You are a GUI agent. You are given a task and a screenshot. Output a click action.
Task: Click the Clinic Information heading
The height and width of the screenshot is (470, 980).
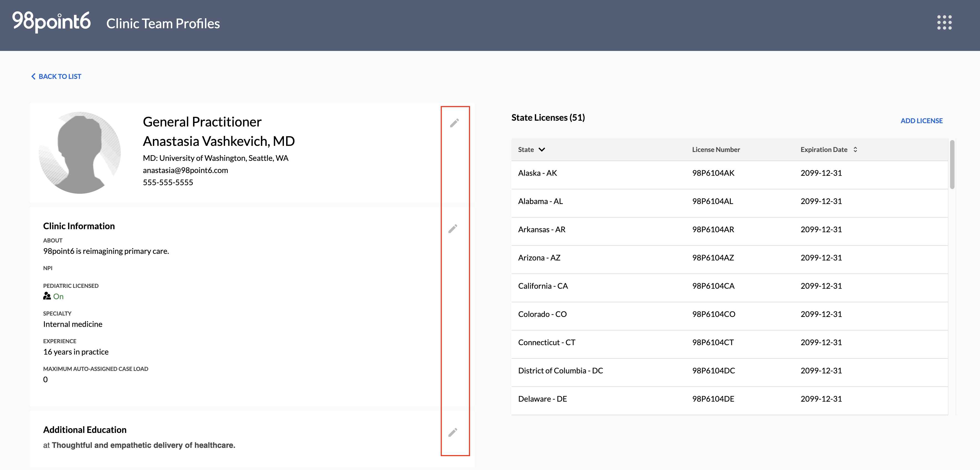[x=79, y=226]
